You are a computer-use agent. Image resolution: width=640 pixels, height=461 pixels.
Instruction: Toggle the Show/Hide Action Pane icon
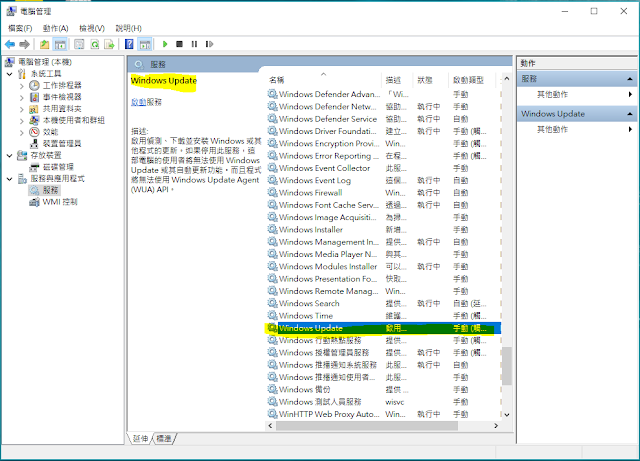point(145,44)
